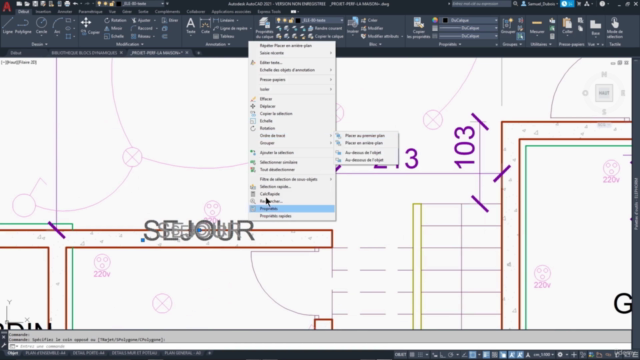Select the Polyligne tool
This screenshot has width=640, height=360.
tap(23, 26)
